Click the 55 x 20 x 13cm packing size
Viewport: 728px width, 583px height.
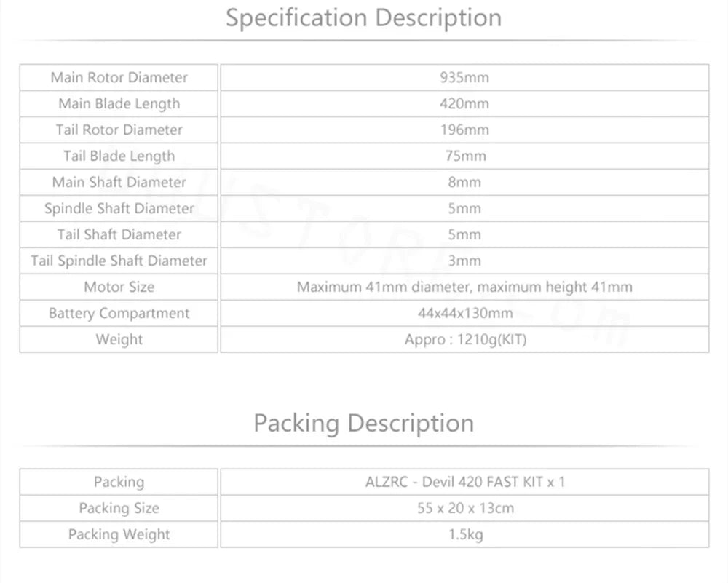tap(464, 508)
